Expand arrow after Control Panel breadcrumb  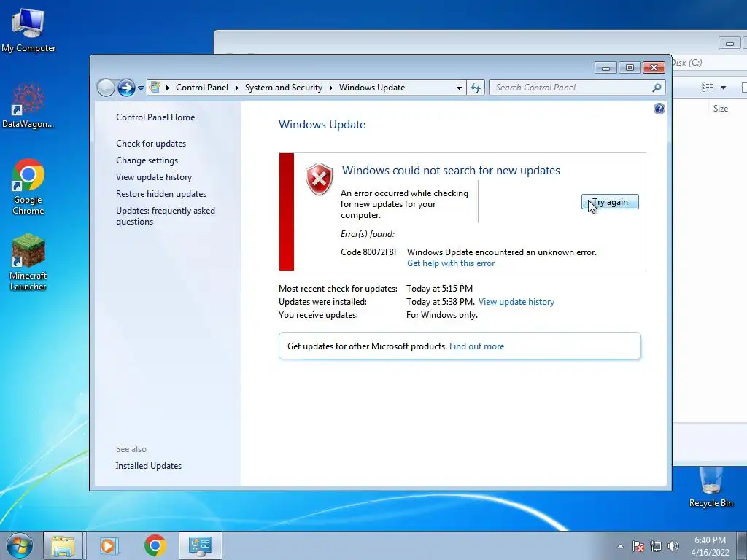point(237,87)
